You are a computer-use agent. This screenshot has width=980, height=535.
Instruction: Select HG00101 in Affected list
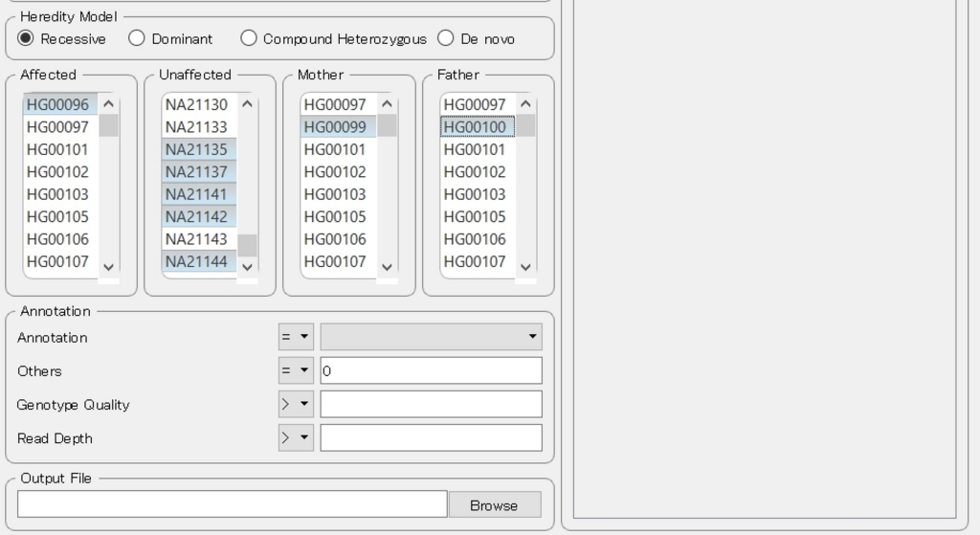[60, 149]
